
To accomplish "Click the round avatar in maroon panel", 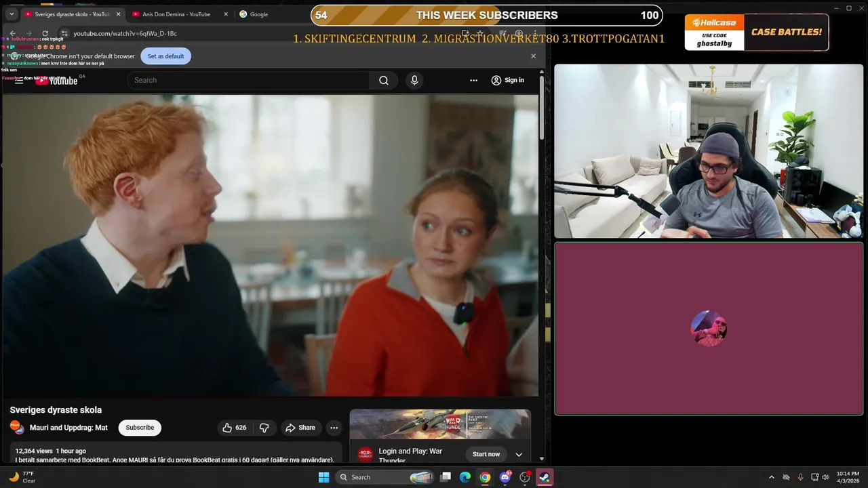I will [x=709, y=329].
